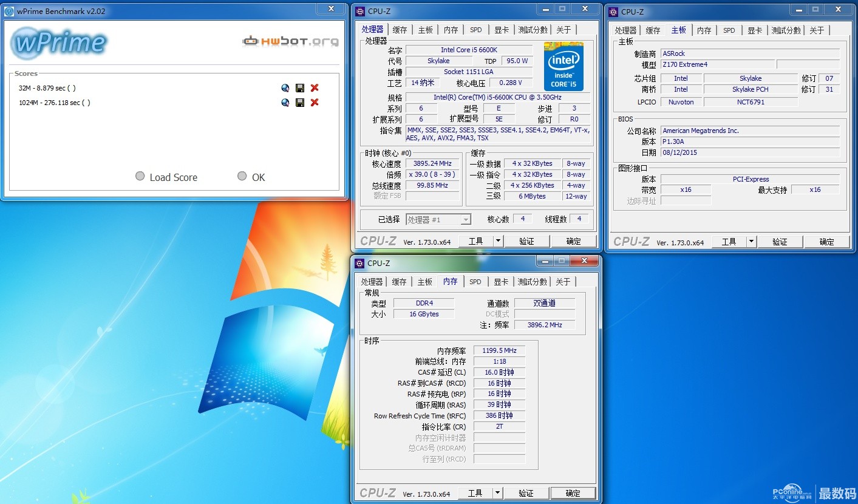Click the American Megatrends Inc. BIOS field

750,131
